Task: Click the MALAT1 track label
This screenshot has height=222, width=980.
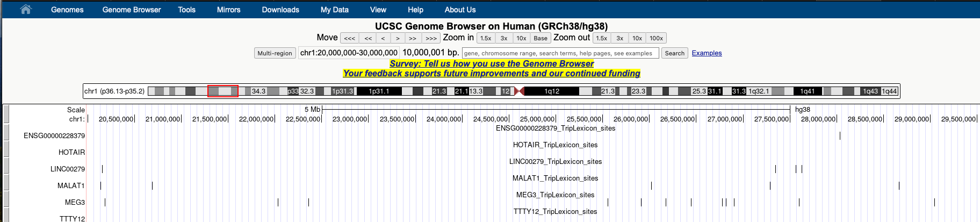Action: [71, 185]
